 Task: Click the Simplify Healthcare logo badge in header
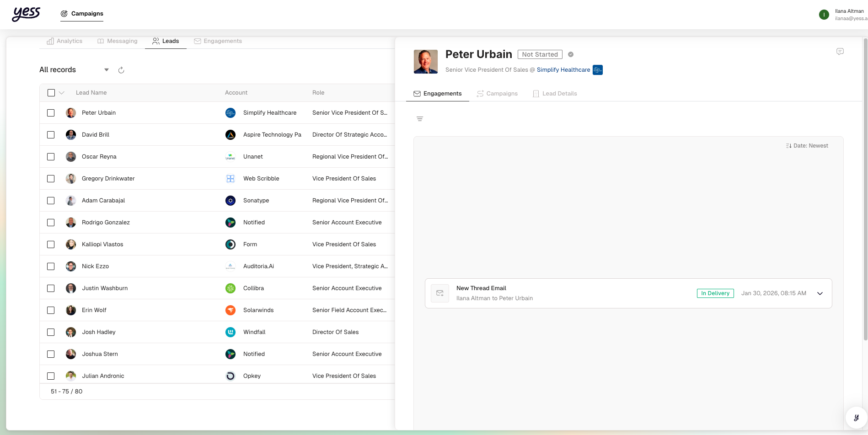tap(597, 70)
